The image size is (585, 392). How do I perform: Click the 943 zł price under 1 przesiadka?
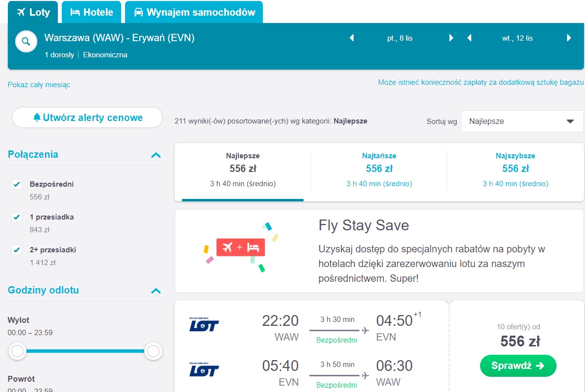pos(40,230)
